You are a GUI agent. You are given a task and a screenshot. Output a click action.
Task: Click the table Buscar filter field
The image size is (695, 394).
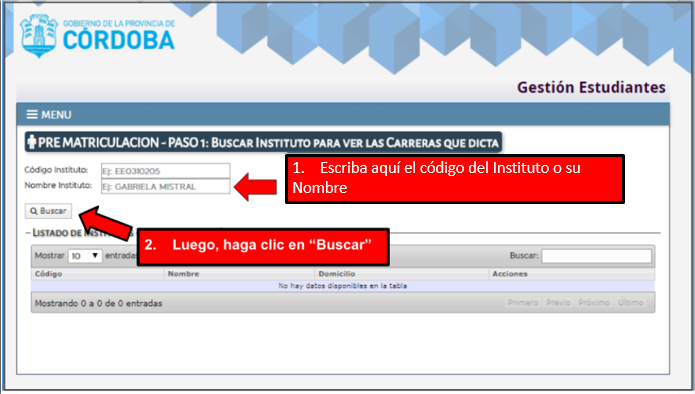click(597, 256)
